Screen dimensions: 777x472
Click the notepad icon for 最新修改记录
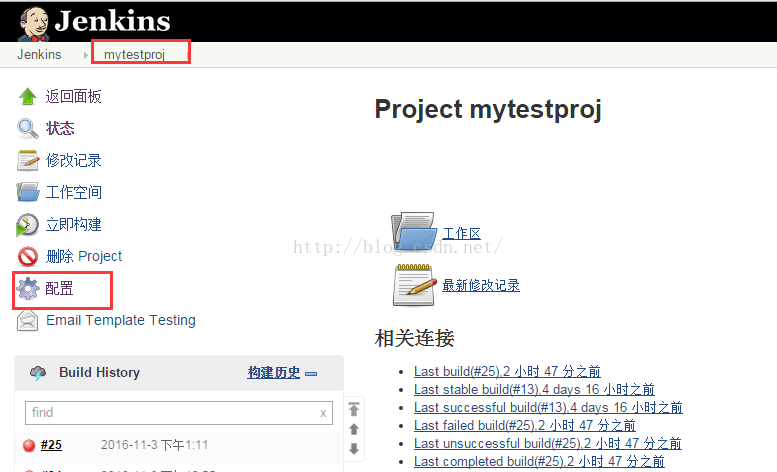click(415, 285)
